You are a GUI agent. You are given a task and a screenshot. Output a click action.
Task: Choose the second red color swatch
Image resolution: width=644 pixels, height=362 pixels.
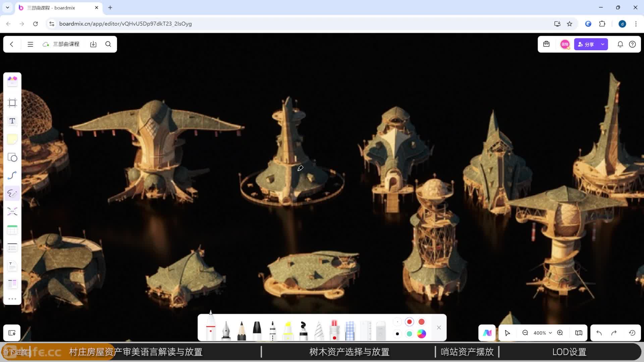(x=422, y=322)
